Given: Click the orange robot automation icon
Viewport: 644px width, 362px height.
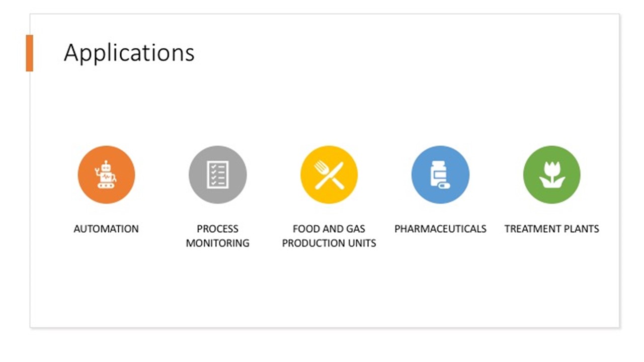Looking at the screenshot, I should click(x=106, y=174).
